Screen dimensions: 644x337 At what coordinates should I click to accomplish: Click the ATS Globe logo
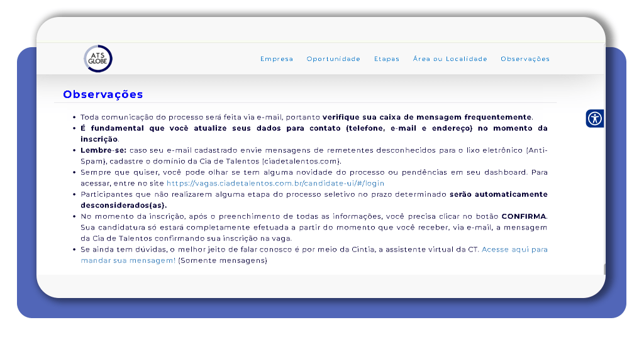click(98, 58)
